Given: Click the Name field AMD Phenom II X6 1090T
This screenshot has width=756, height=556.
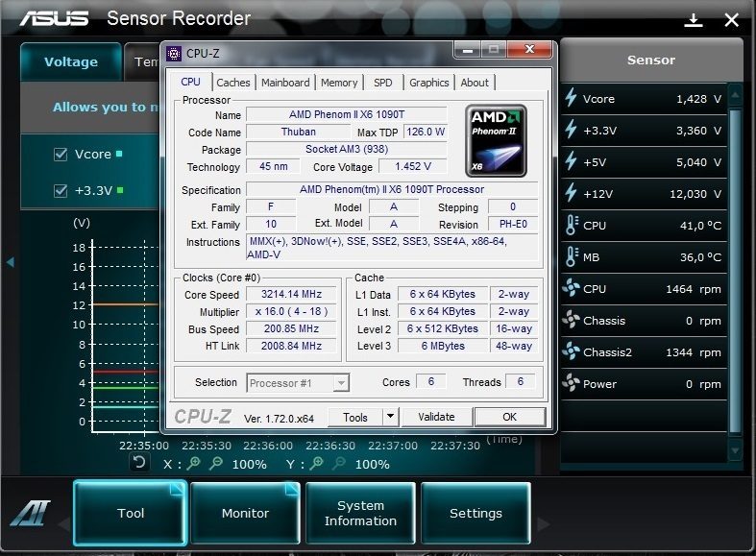Looking at the screenshot, I should [x=347, y=114].
